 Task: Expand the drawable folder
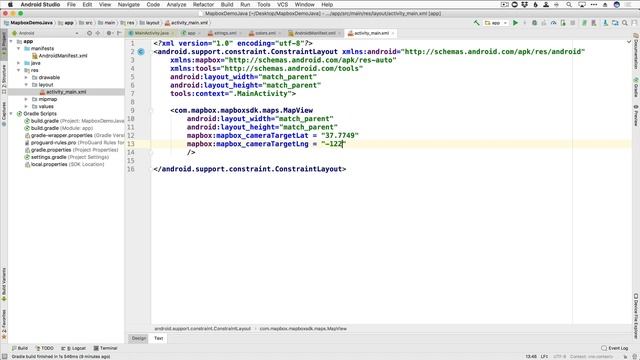pyautogui.click(x=26, y=78)
